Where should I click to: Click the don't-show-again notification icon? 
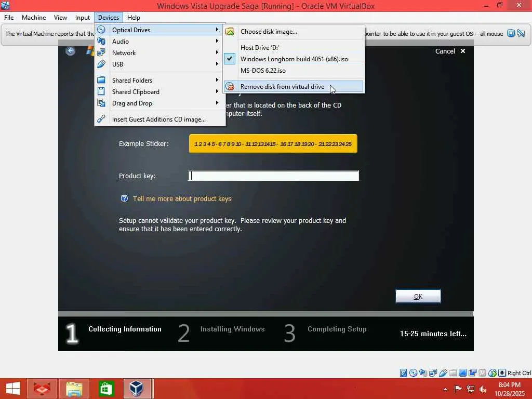(521, 33)
